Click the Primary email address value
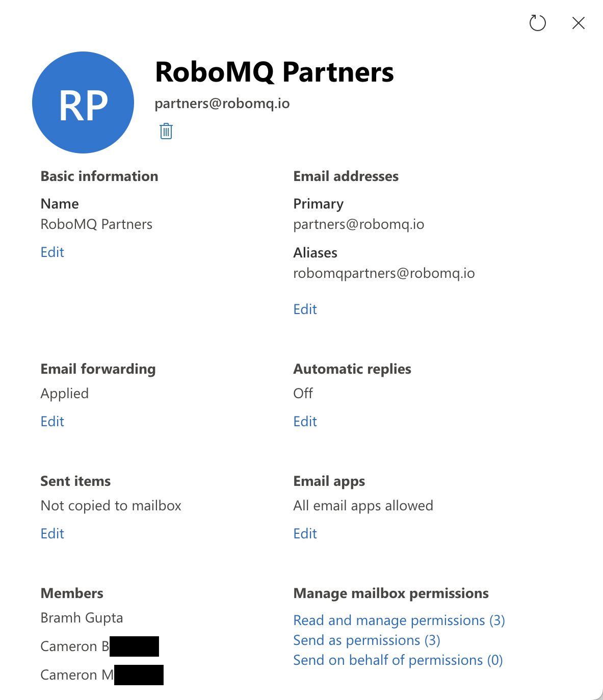This screenshot has width=603, height=700. point(358,224)
